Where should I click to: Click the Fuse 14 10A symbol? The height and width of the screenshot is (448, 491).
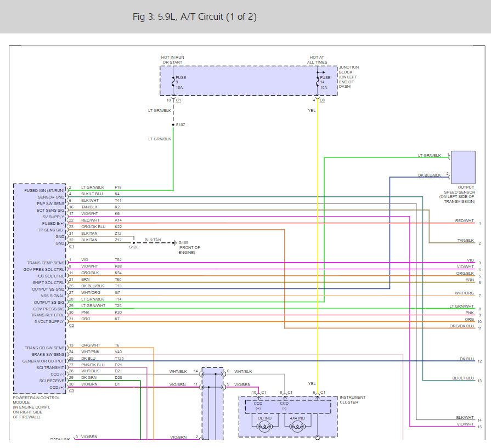click(x=318, y=82)
